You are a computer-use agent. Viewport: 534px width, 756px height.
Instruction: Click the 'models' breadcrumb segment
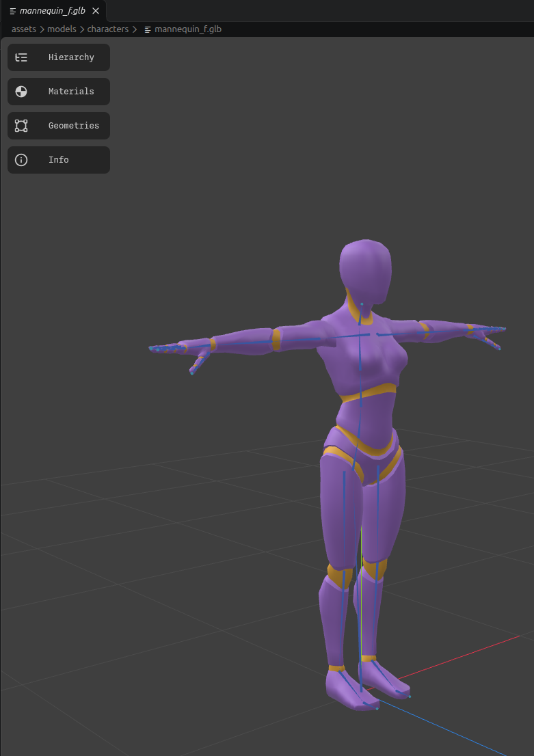pos(62,29)
